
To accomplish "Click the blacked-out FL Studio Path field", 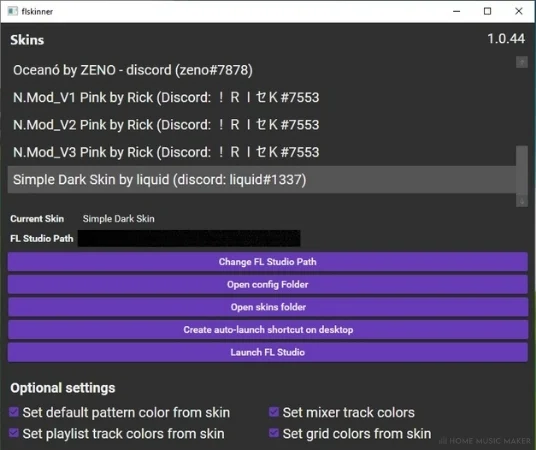I will pyautogui.click(x=189, y=238).
